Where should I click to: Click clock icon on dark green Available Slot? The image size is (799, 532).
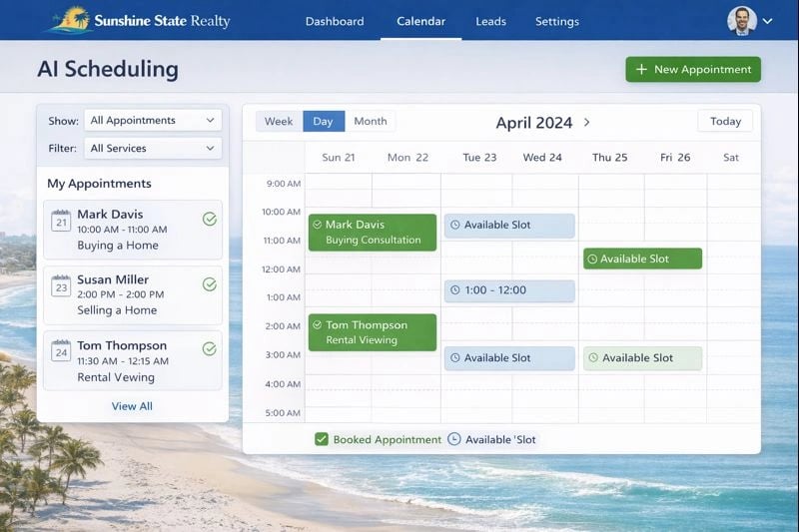(x=592, y=260)
